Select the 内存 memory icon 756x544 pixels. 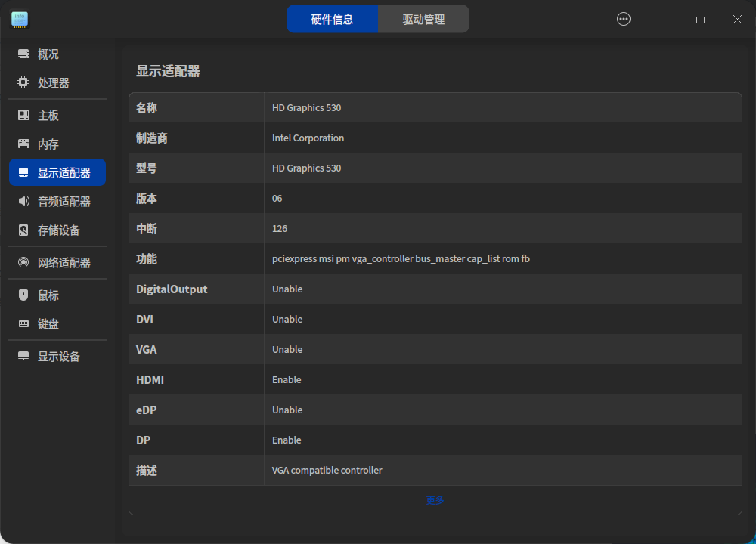click(x=23, y=144)
